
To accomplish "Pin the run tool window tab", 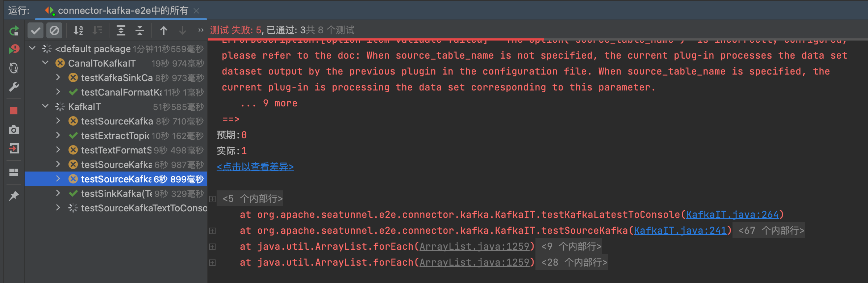I will click(14, 197).
